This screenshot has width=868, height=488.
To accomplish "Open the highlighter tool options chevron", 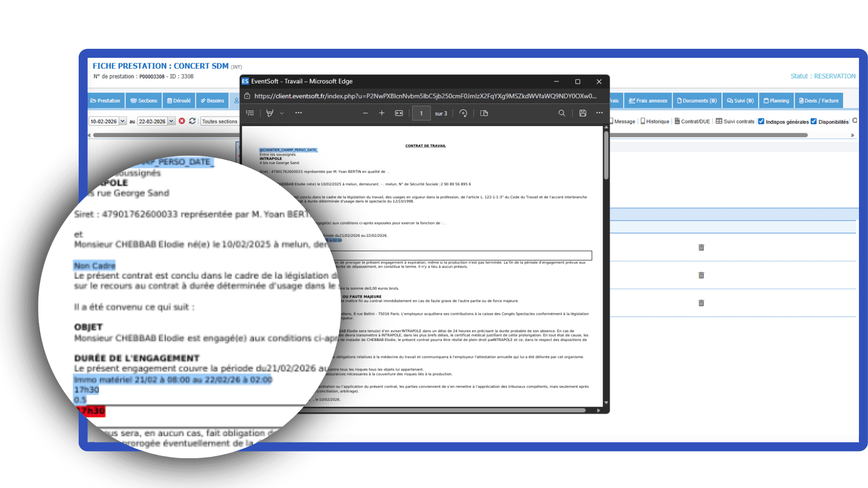I will point(282,113).
